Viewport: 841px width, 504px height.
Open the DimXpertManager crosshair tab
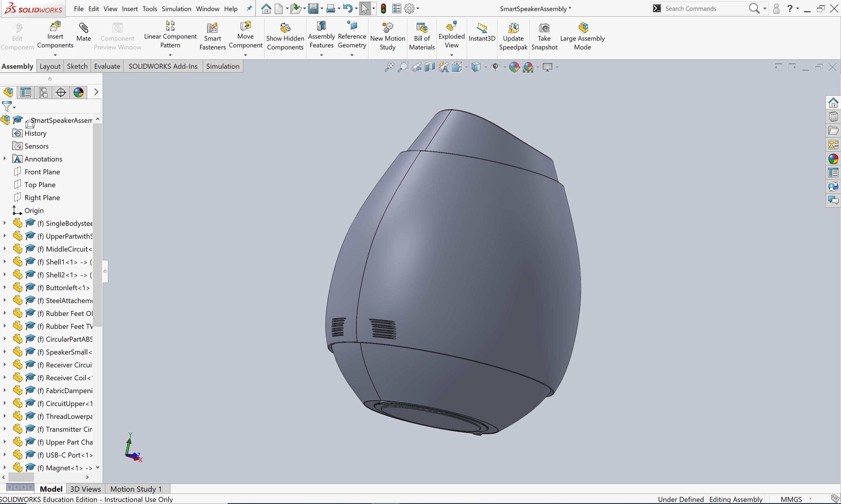[61, 92]
